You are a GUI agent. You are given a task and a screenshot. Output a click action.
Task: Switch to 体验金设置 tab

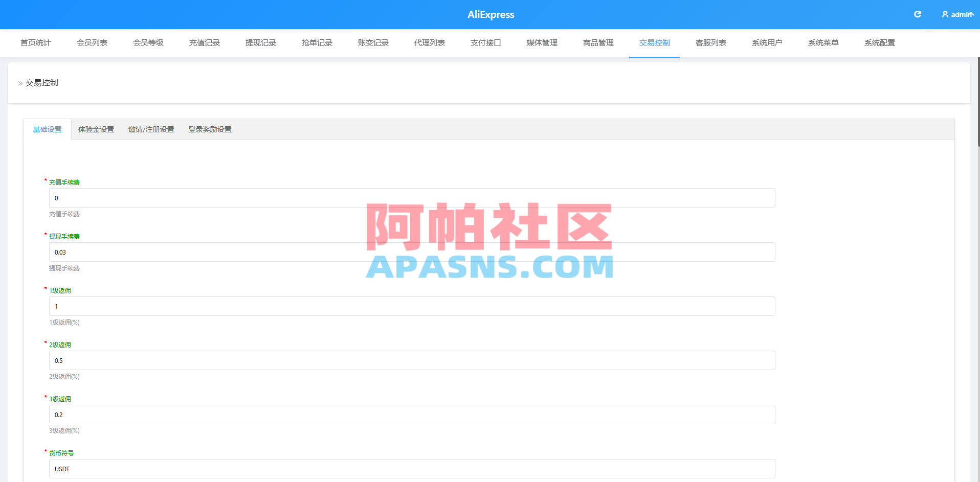click(96, 130)
